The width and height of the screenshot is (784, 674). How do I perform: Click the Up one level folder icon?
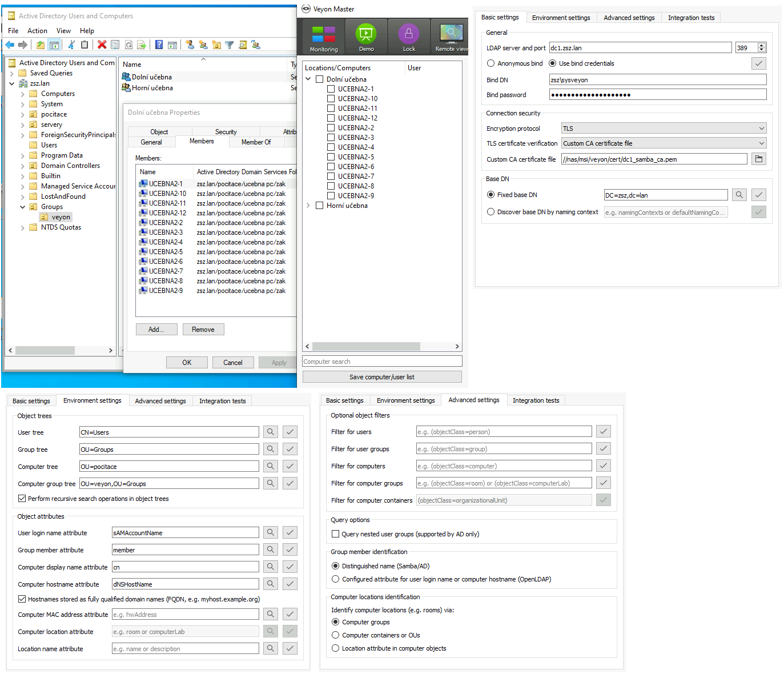[x=41, y=45]
